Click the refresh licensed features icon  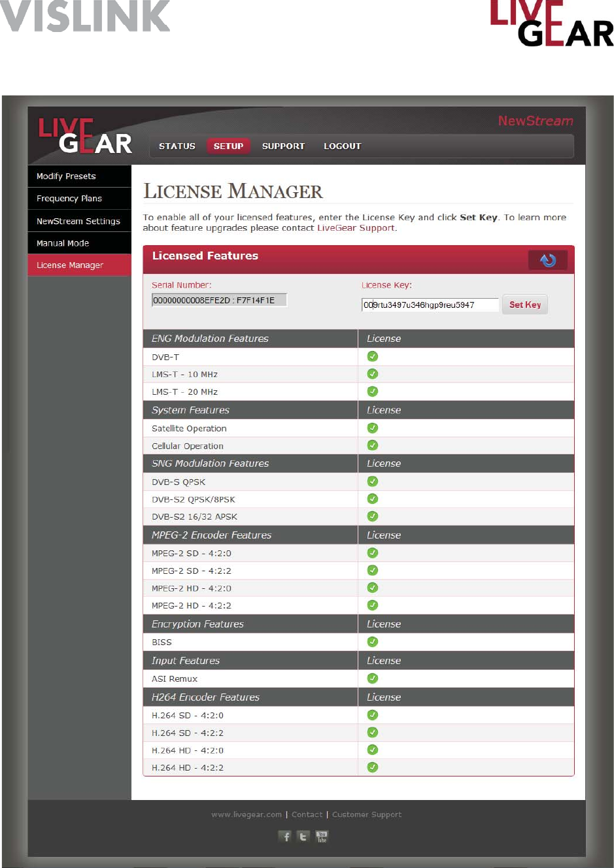pyautogui.click(x=548, y=260)
